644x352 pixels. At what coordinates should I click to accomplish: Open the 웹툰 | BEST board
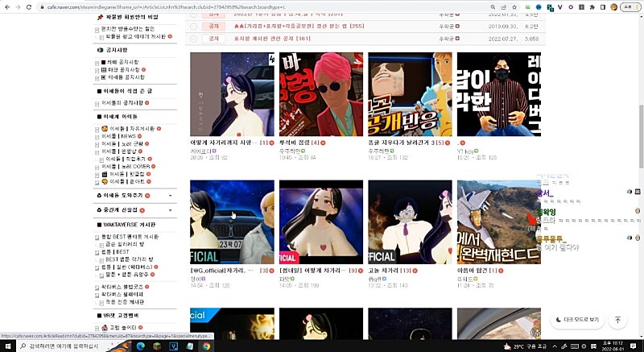point(115,252)
